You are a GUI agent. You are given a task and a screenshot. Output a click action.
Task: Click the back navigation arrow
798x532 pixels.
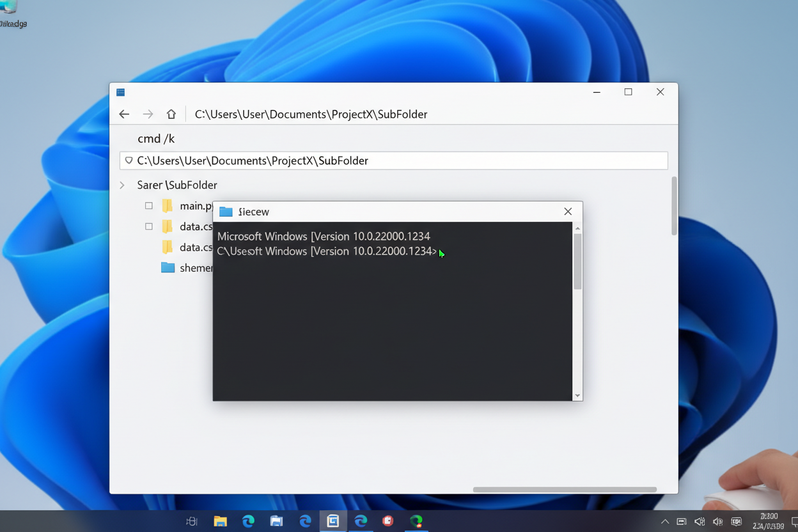click(x=124, y=114)
